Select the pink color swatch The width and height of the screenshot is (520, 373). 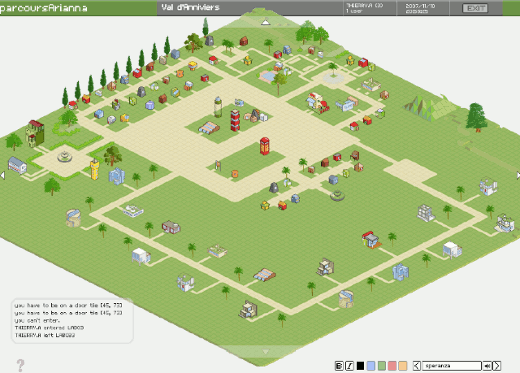coord(392,366)
